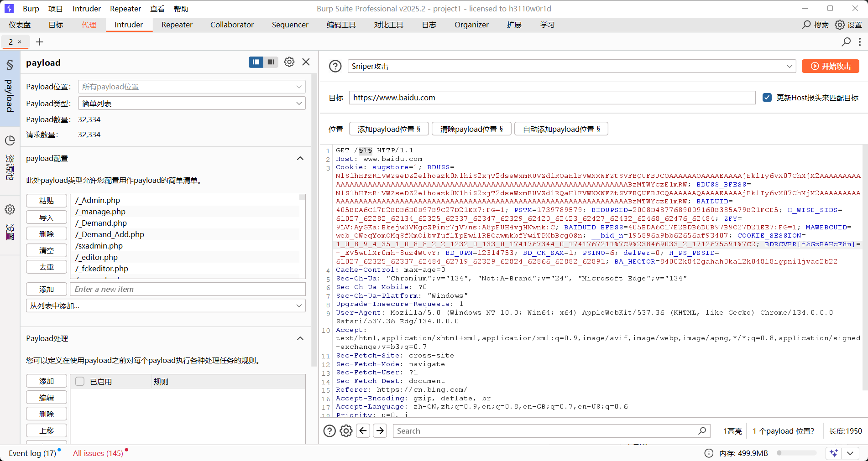The width and height of the screenshot is (868, 461).
Task: Expand the status bar chevron dropdown
Action: click(x=850, y=453)
